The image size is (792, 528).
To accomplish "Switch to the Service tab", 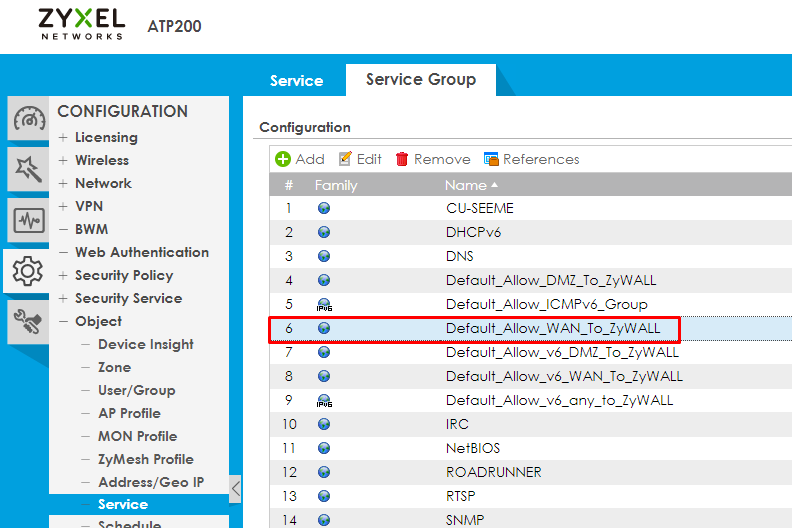I will pyautogui.click(x=296, y=81).
